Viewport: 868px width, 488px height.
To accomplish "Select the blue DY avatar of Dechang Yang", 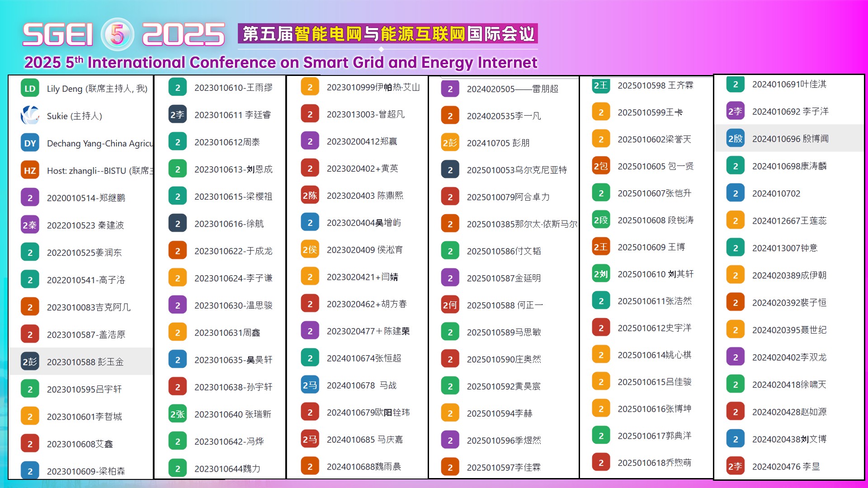I will 30,143.
